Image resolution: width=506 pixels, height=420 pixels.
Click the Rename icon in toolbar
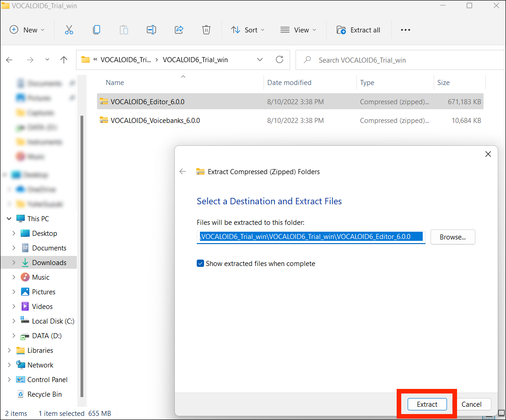[151, 30]
